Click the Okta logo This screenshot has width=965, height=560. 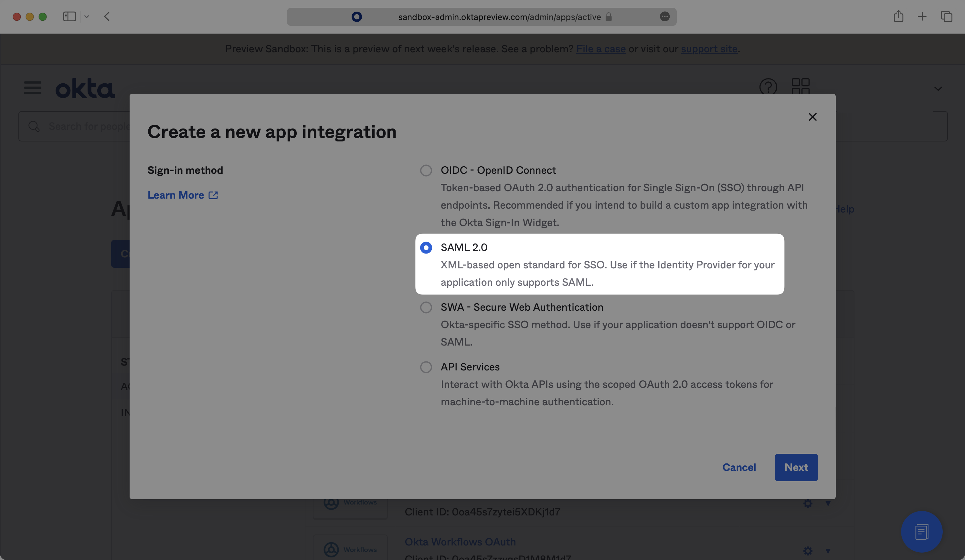(x=85, y=88)
